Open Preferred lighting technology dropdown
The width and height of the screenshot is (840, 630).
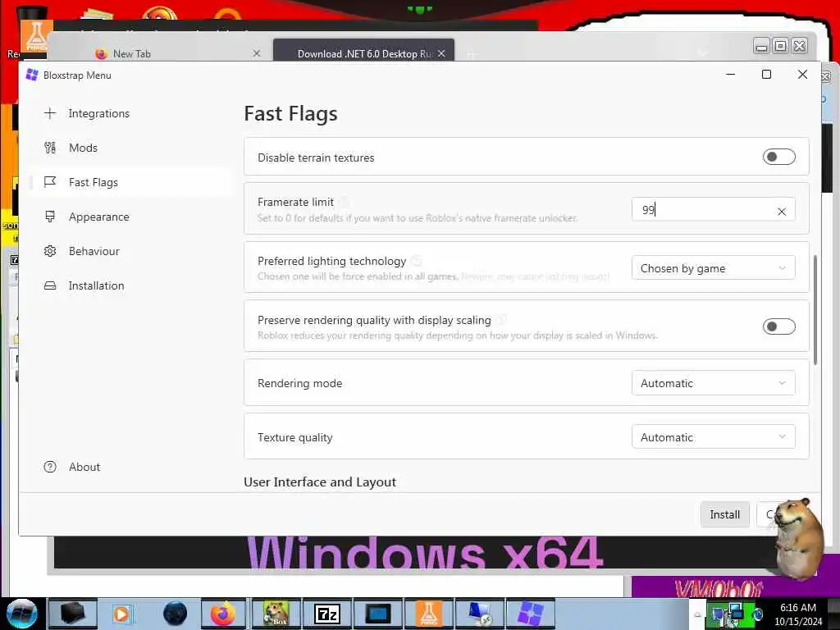tap(713, 268)
